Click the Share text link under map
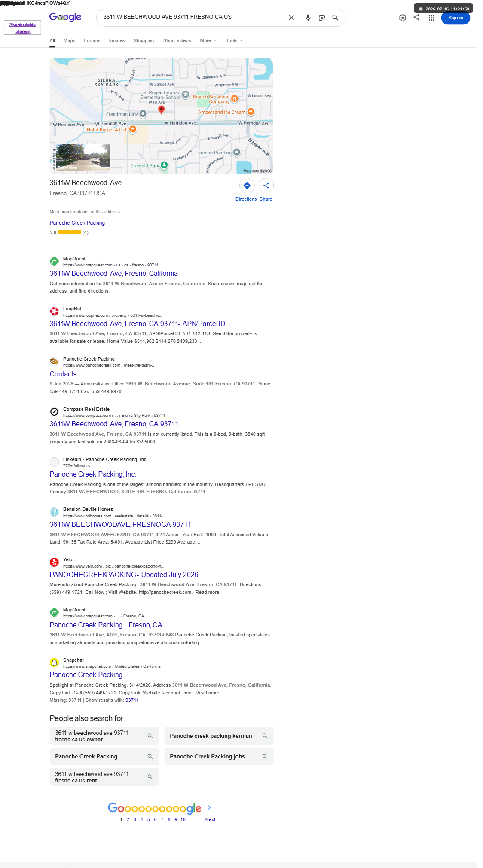The height and width of the screenshot is (868, 483). [x=266, y=199]
